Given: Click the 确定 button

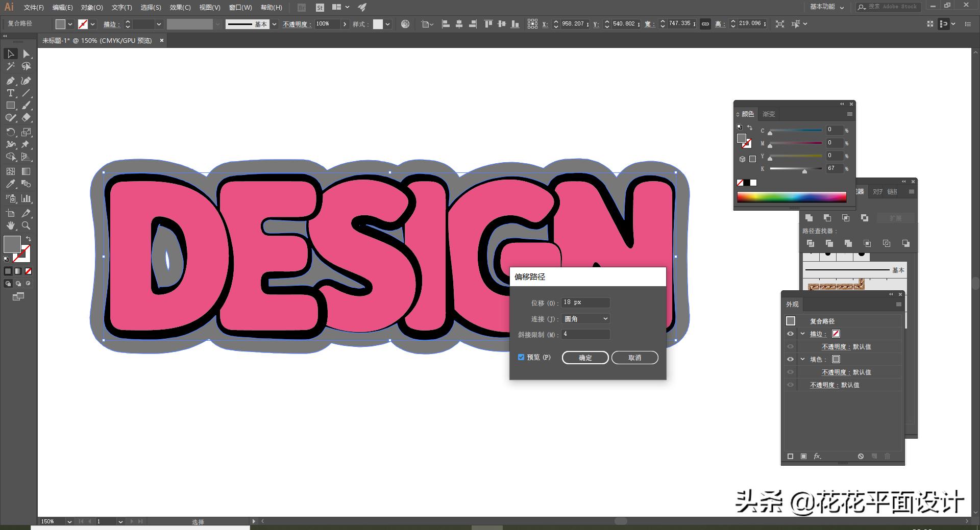Looking at the screenshot, I should [x=585, y=358].
